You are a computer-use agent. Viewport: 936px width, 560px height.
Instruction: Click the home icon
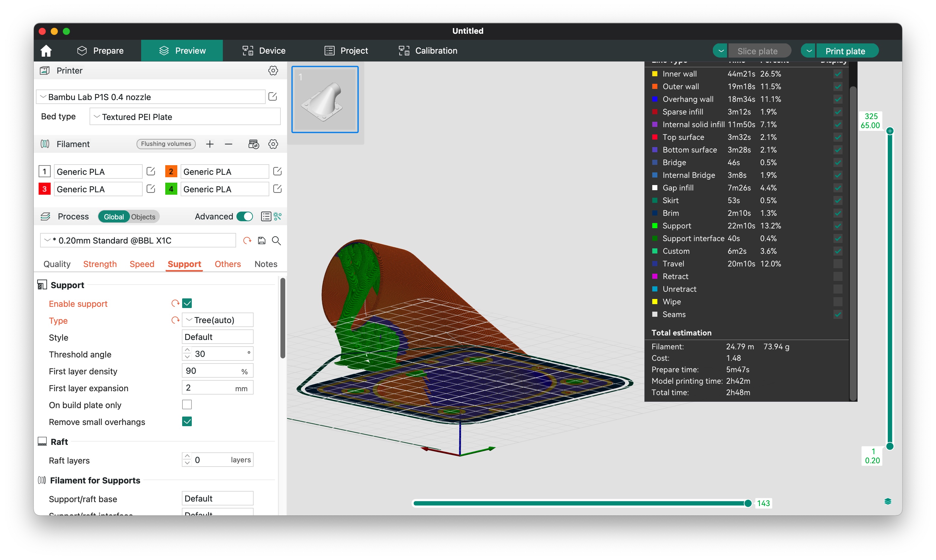coord(46,51)
